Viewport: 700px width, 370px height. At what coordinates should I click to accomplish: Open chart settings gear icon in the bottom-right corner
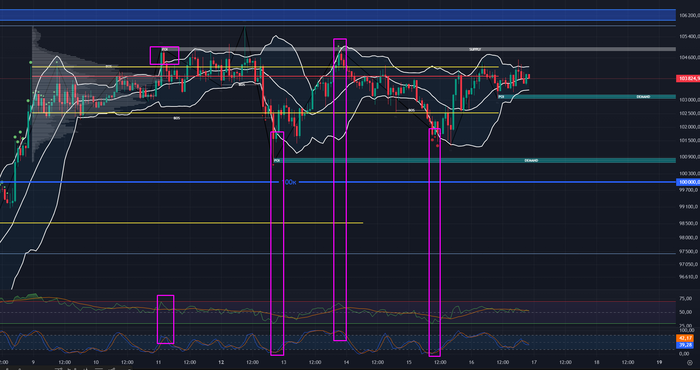coord(689,362)
